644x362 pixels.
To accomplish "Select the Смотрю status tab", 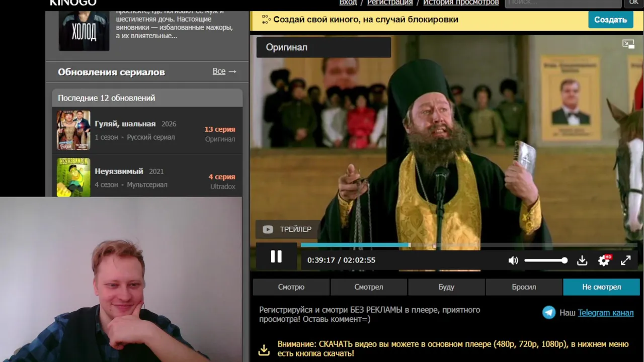I will tap(291, 287).
